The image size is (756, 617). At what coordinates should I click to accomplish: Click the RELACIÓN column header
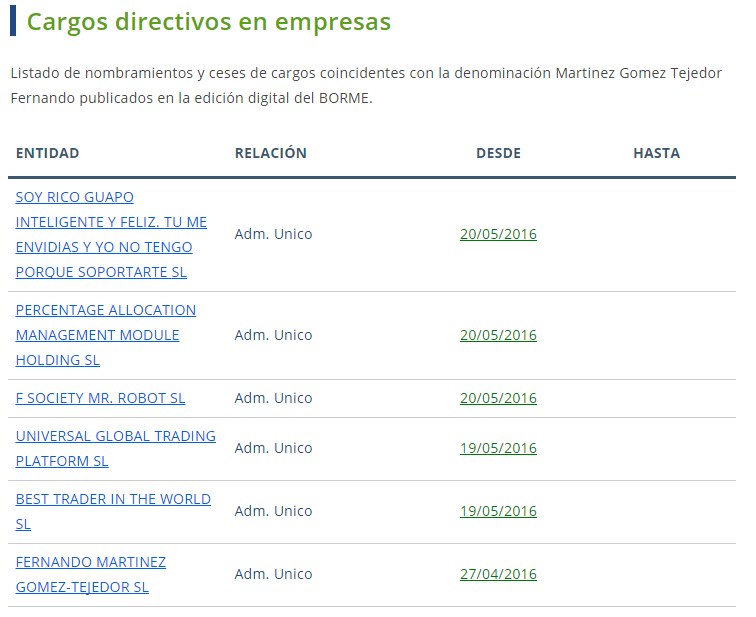click(x=270, y=153)
